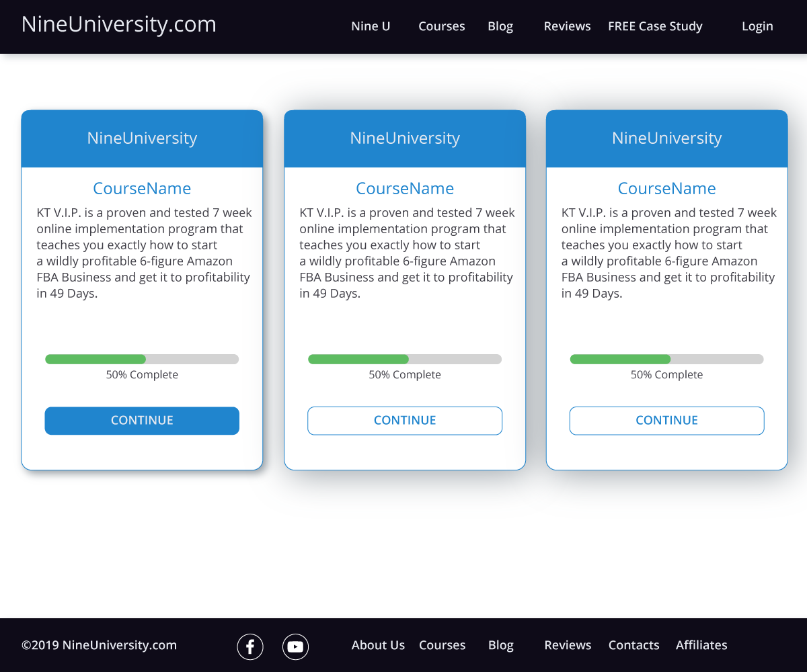
Task: Open Reviews in top navigation
Action: point(568,26)
